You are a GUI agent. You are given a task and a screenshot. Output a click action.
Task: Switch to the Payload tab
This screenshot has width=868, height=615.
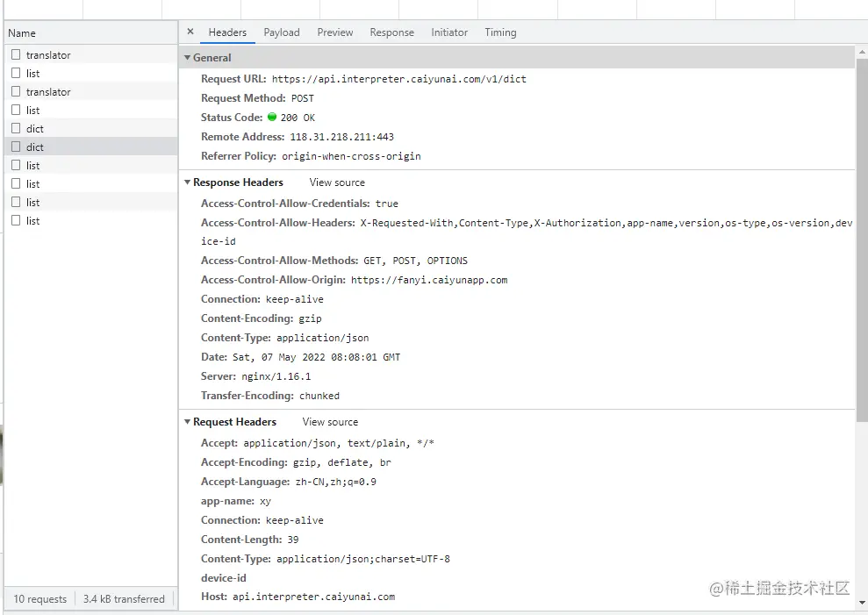coord(282,32)
